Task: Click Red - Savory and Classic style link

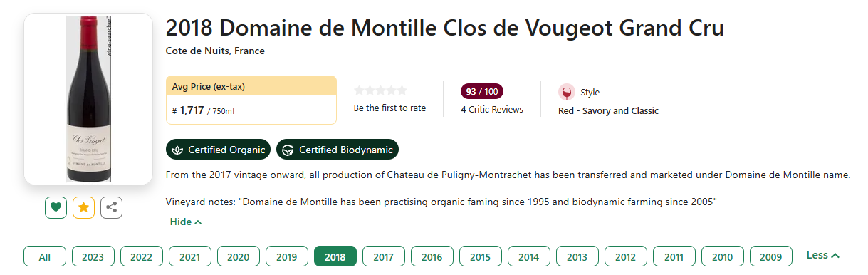Action: pyautogui.click(x=608, y=110)
